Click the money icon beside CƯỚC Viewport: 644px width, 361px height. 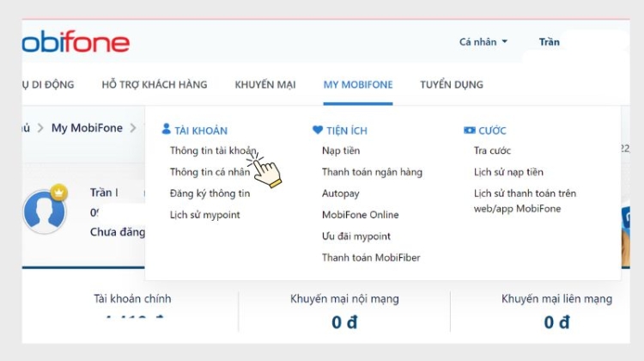(469, 130)
